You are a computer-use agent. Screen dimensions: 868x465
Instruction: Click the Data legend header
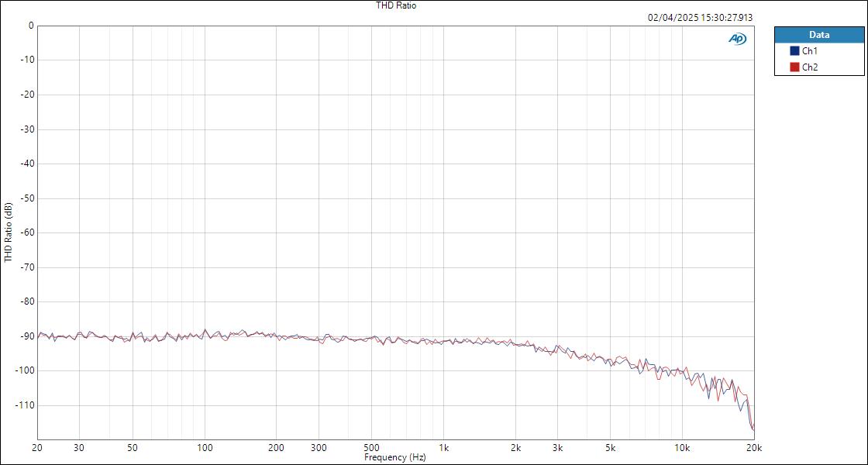[x=818, y=34]
